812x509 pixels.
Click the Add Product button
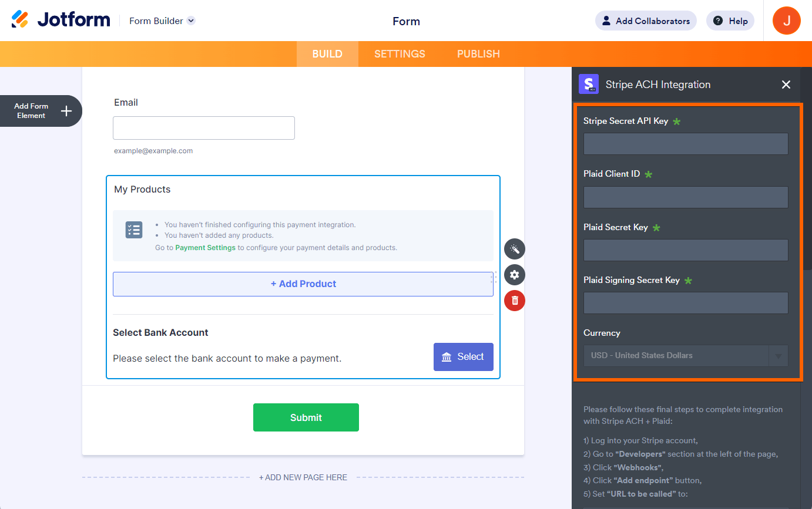pyautogui.click(x=303, y=284)
